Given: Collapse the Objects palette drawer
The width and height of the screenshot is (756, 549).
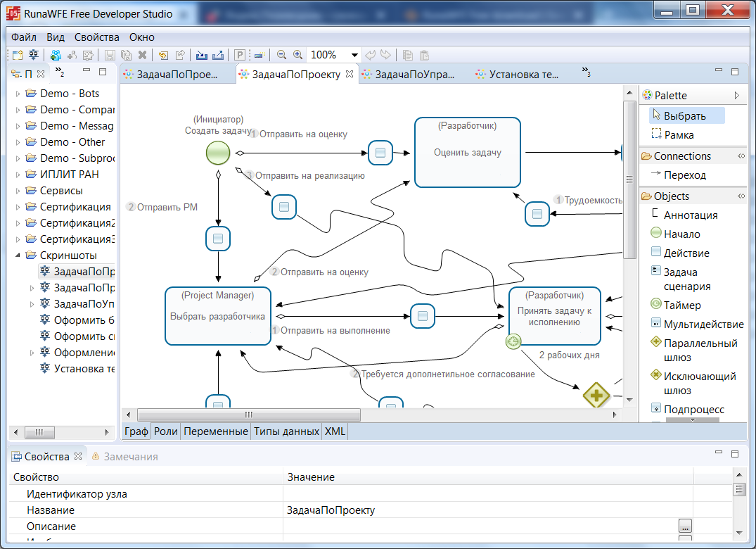Looking at the screenshot, I should [741, 196].
